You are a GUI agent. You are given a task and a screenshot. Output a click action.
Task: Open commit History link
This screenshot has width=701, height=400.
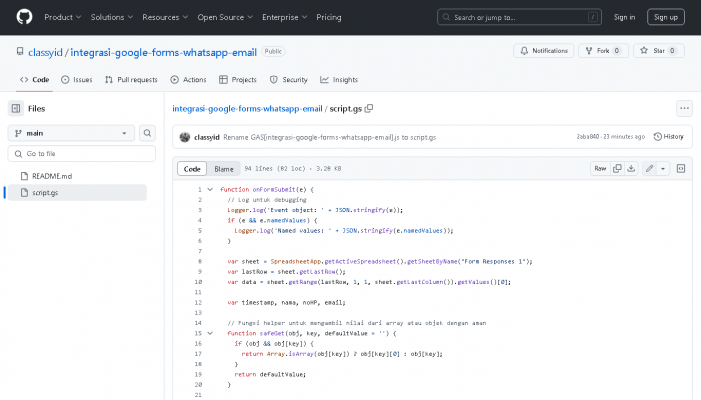[x=669, y=136]
